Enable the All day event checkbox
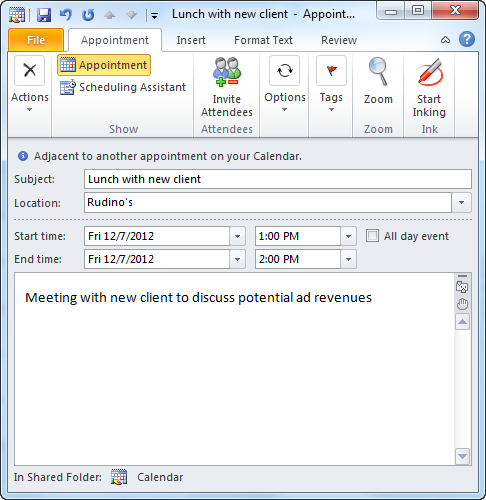Image resolution: width=486 pixels, height=500 pixels. point(372,236)
